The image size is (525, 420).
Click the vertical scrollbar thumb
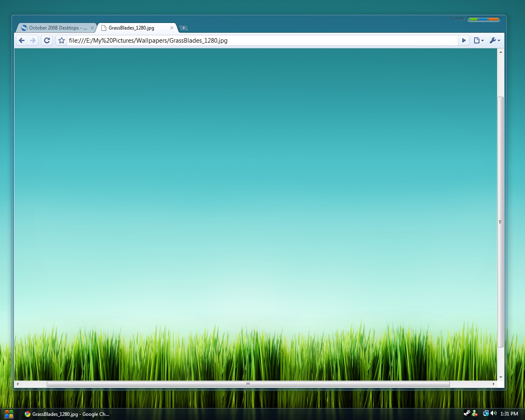[500, 222]
